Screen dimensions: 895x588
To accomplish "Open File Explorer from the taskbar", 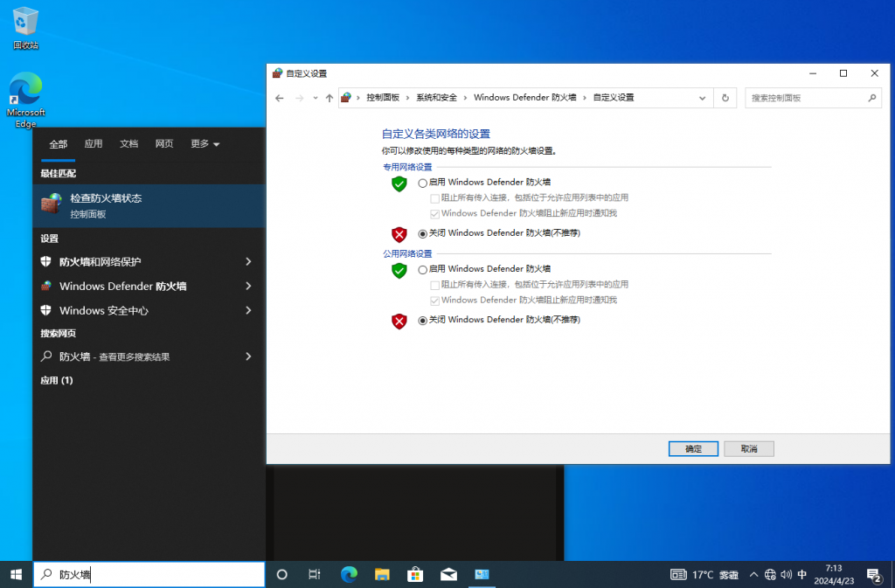I will pyautogui.click(x=382, y=574).
